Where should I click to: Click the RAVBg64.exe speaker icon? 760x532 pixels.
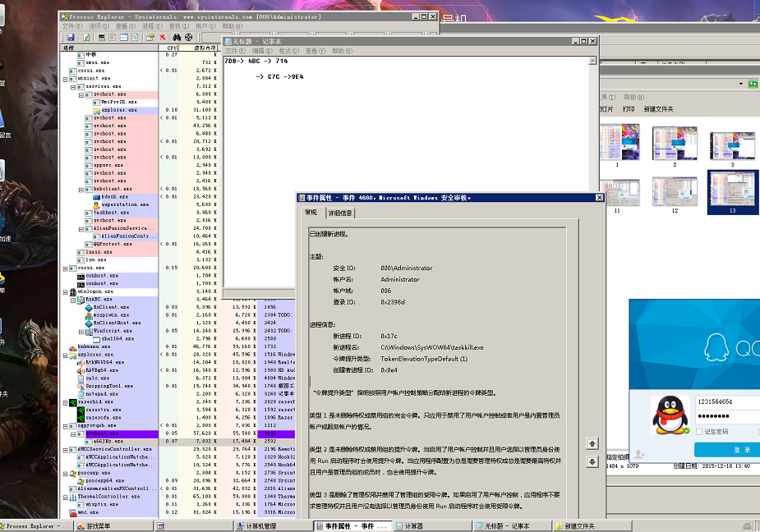tap(81, 370)
